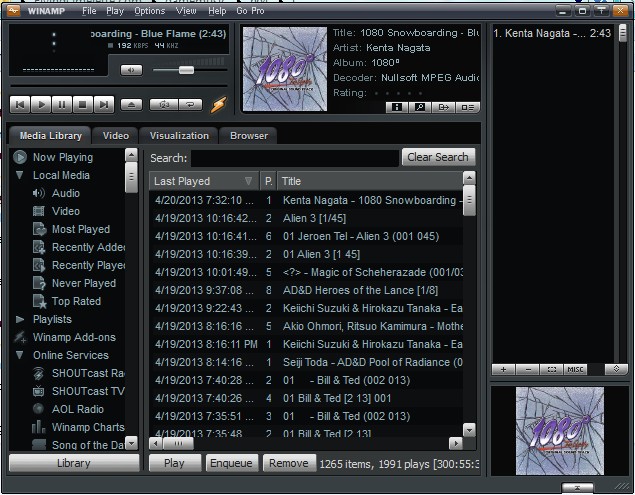Click the Previous track button

pyautogui.click(x=19, y=105)
